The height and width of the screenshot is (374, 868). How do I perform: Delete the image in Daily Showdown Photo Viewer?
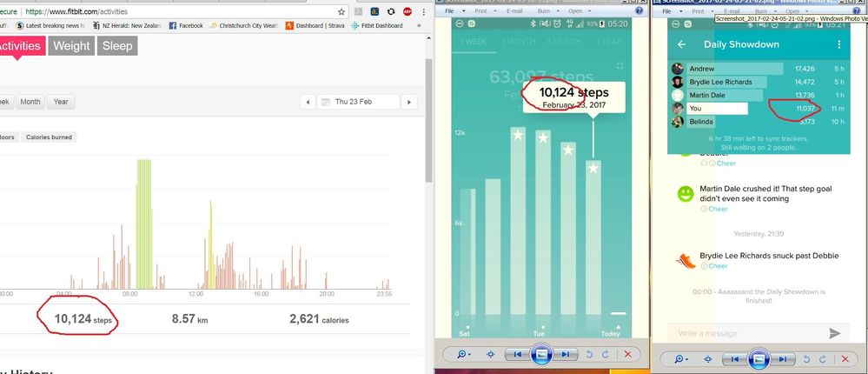[845, 358]
